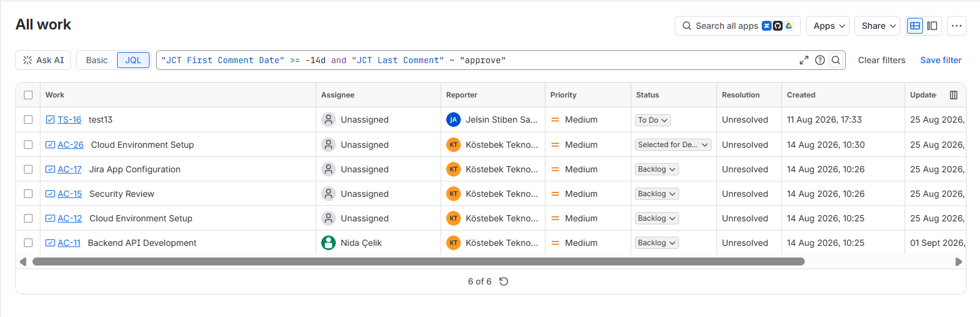Open issue AC-11 link
Screen dimensions: 980x317
point(69,243)
